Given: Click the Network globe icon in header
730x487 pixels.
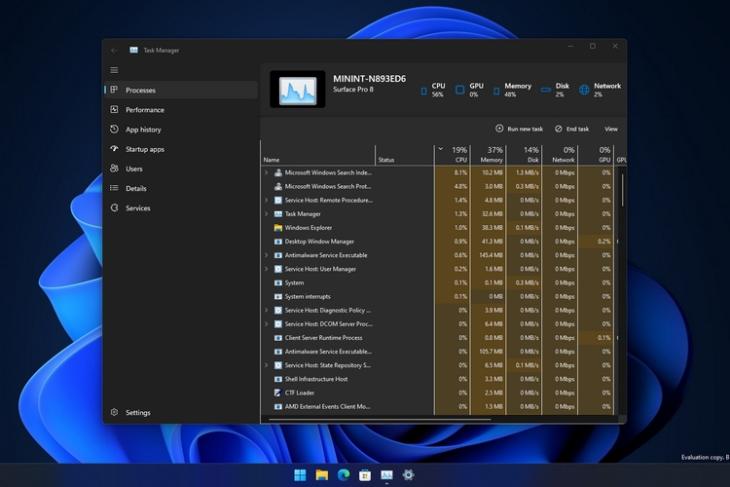Looking at the screenshot, I should [x=584, y=90].
